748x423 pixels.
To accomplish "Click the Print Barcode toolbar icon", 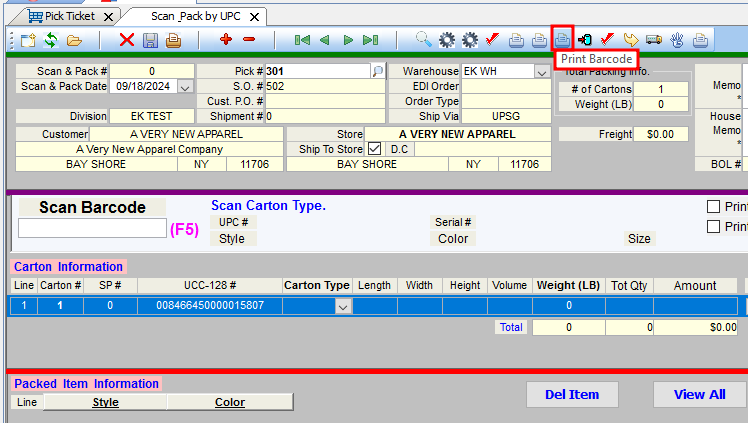I will [x=562, y=39].
